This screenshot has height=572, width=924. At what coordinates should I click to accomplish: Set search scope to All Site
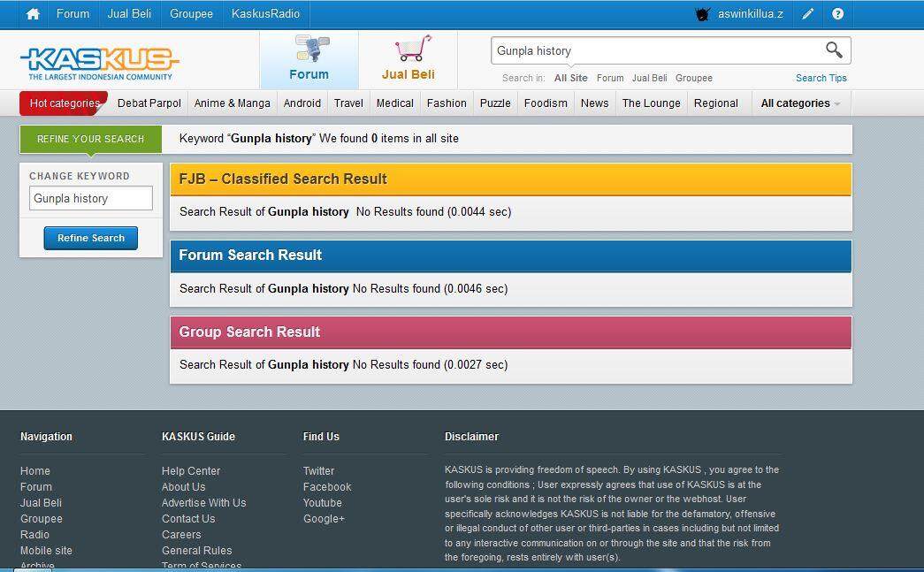[570, 78]
